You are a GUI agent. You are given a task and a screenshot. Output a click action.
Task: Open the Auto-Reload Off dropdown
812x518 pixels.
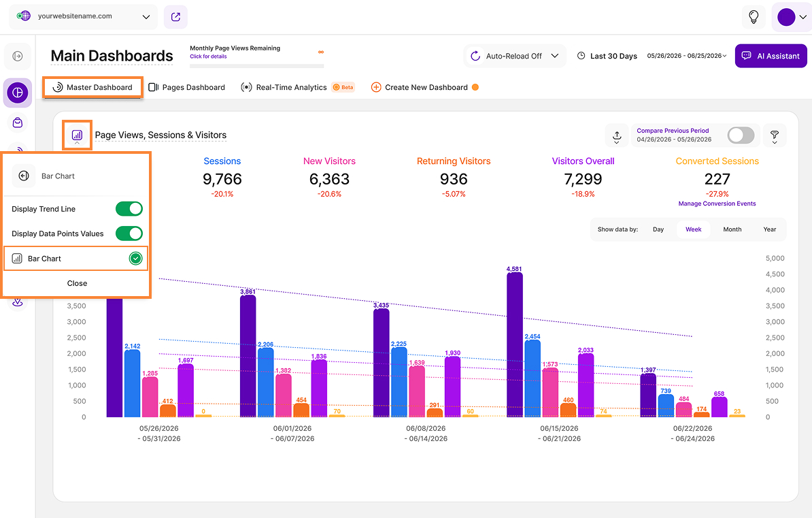click(x=515, y=56)
